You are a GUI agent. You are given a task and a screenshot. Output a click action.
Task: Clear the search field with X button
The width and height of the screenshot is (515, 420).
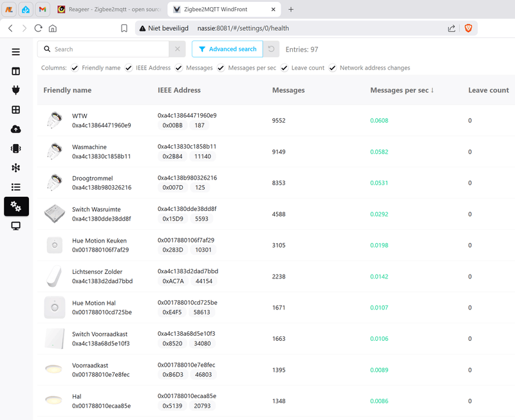(x=178, y=49)
